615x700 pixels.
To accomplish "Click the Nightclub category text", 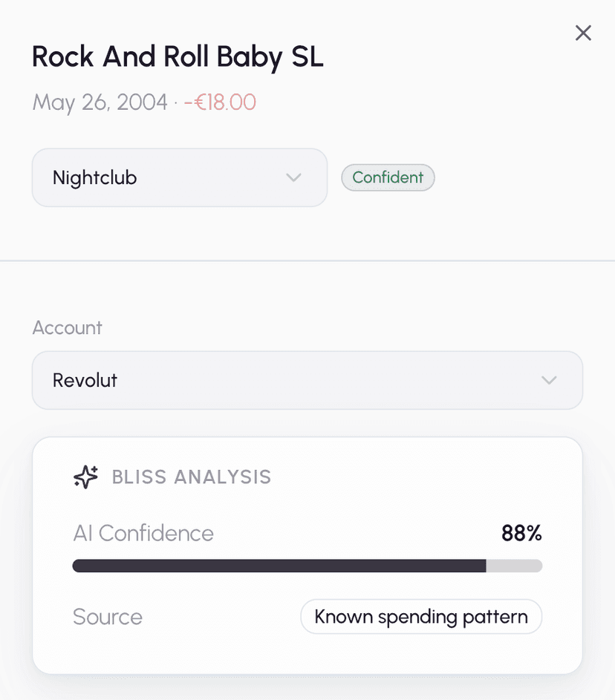I will click(94, 178).
